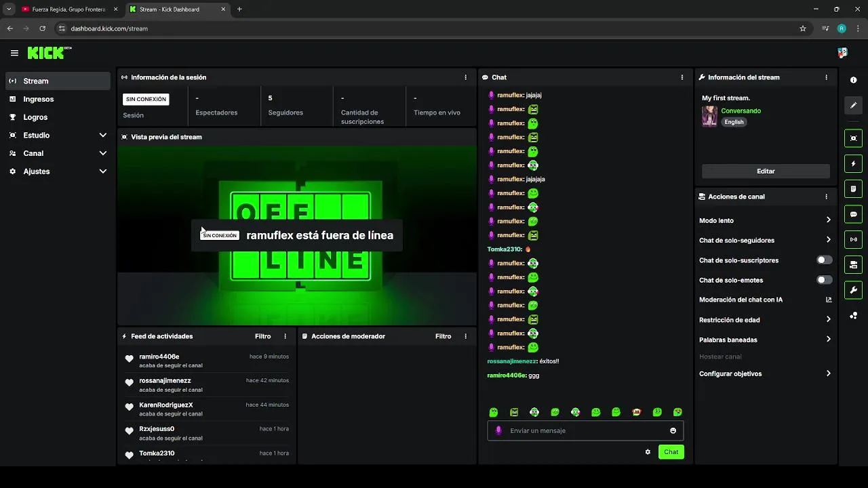Open options menu for Información de la sesión
868x488 pixels.
(465, 77)
